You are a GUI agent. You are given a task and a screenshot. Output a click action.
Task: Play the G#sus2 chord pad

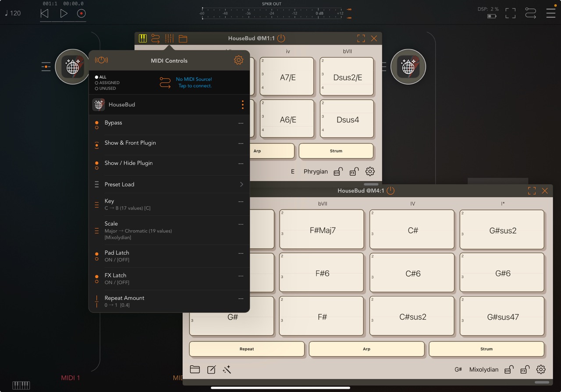click(502, 230)
